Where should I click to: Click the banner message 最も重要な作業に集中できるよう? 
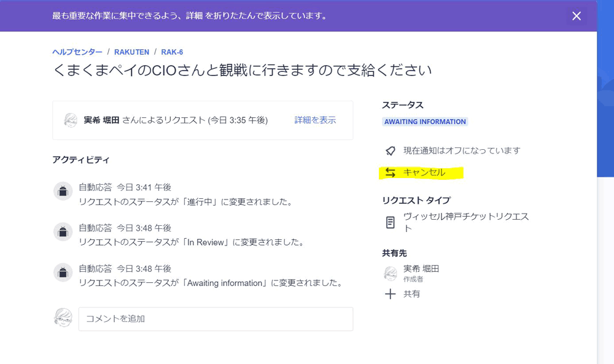click(190, 16)
